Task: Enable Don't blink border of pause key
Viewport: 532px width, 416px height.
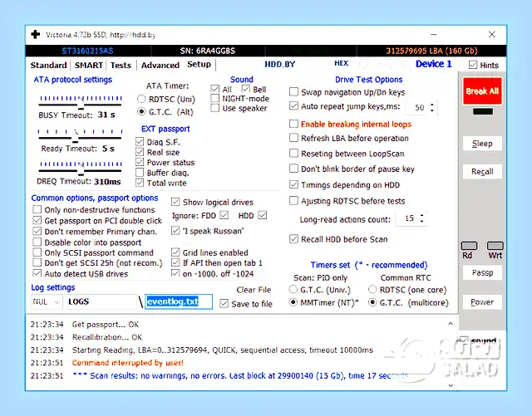Action: (293, 169)
